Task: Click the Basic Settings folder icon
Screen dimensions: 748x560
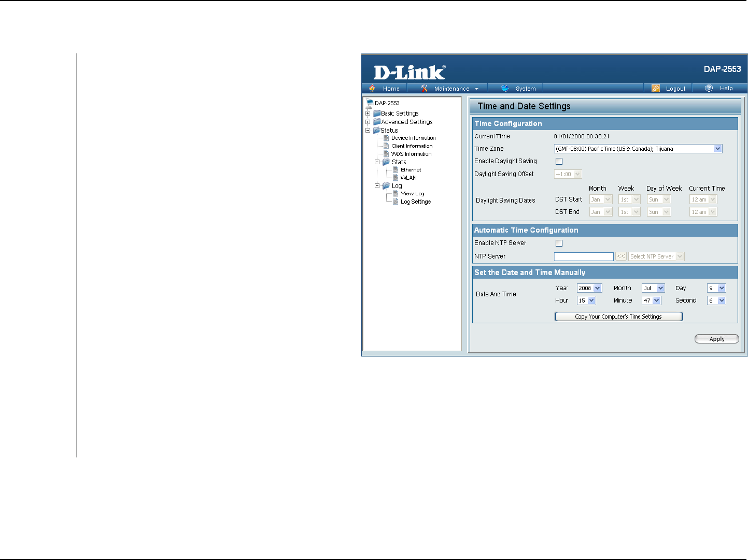Action: (377, 113)
